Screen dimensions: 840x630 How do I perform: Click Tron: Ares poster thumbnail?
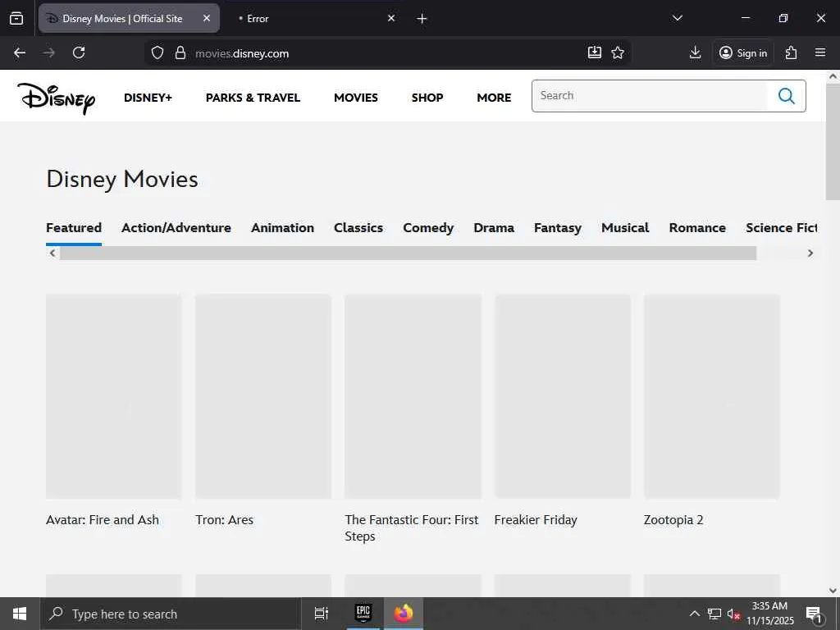click(263, 396)
